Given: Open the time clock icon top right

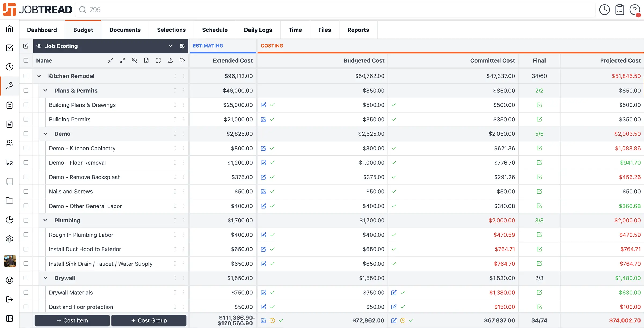Looking at the screenshot, I should click(x=604, y=10).
